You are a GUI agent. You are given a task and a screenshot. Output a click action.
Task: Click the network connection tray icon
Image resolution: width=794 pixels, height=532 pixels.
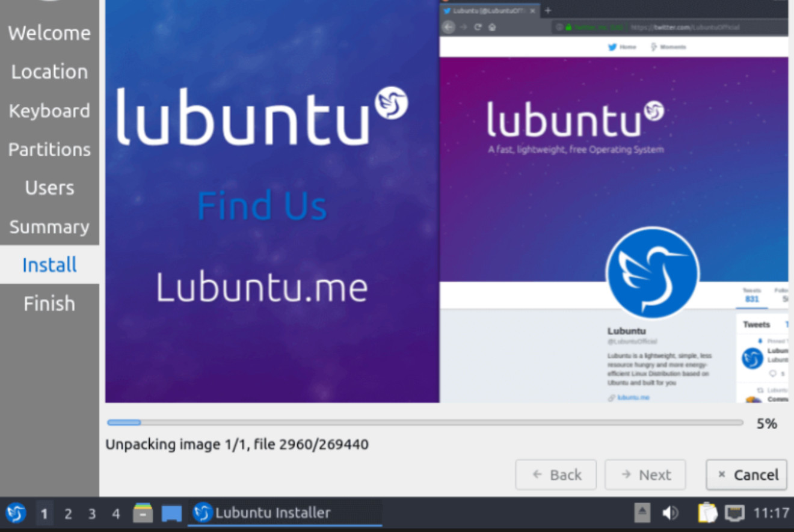click(x=734, y=513)
